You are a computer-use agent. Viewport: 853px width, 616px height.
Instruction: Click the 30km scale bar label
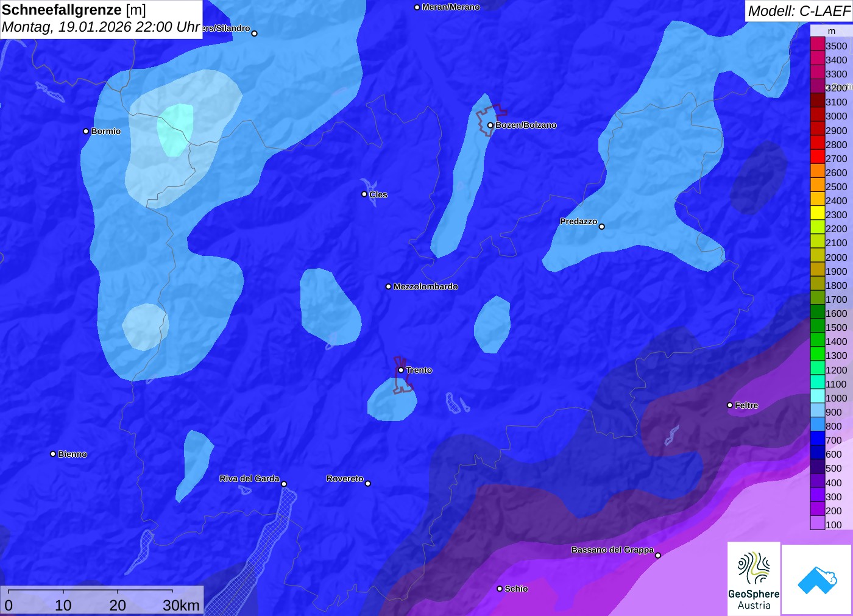(181, 605)
